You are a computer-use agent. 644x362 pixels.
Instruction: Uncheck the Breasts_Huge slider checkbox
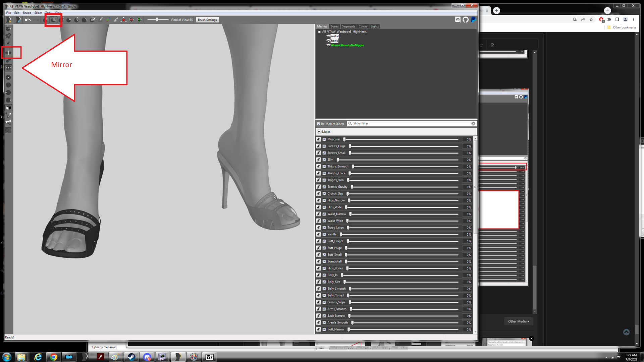coord(324,146)
